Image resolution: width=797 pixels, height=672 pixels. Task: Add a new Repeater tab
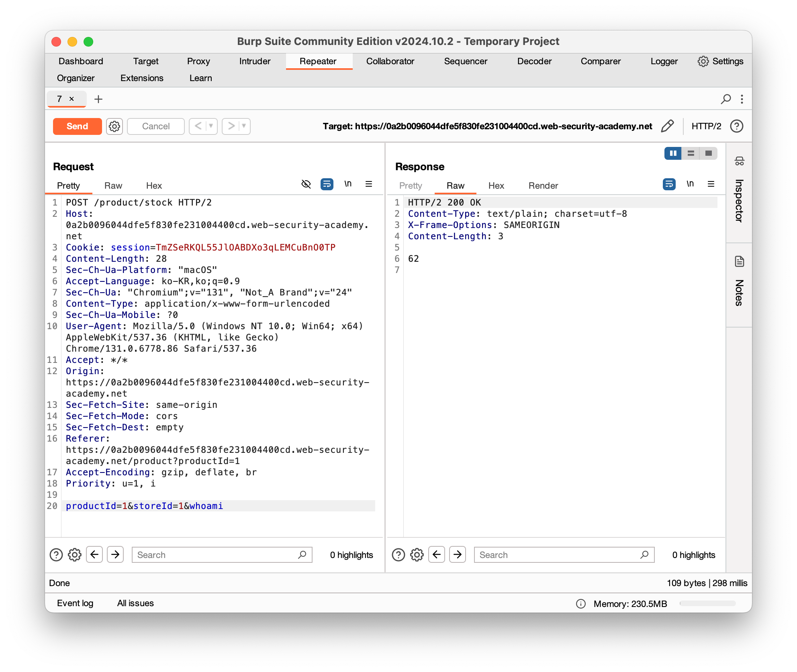tap(98, 99)
